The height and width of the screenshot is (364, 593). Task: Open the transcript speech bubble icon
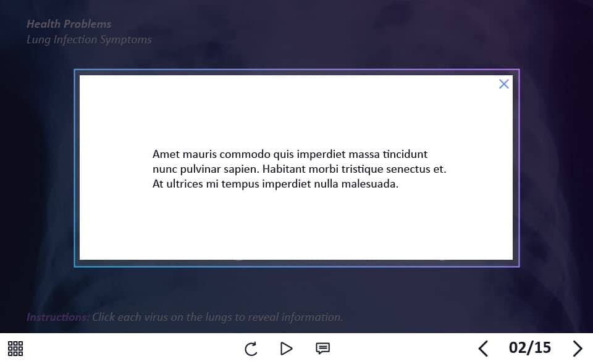coord(322,349)
